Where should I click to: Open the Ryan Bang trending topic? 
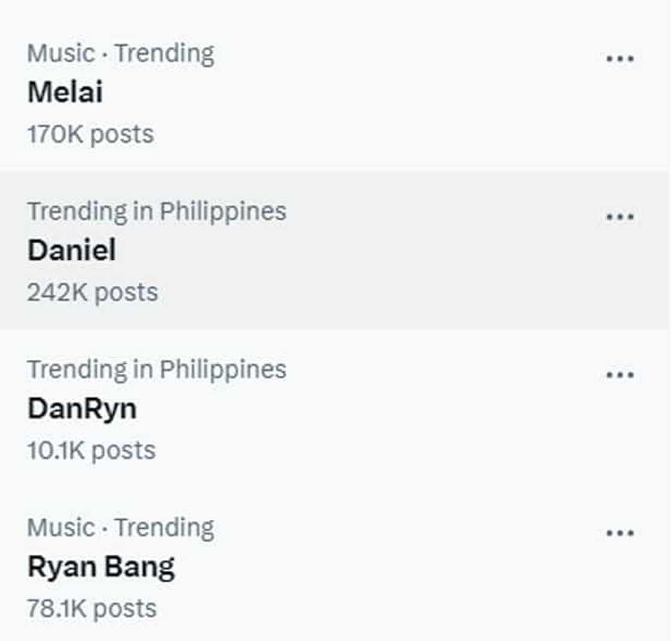101,567
